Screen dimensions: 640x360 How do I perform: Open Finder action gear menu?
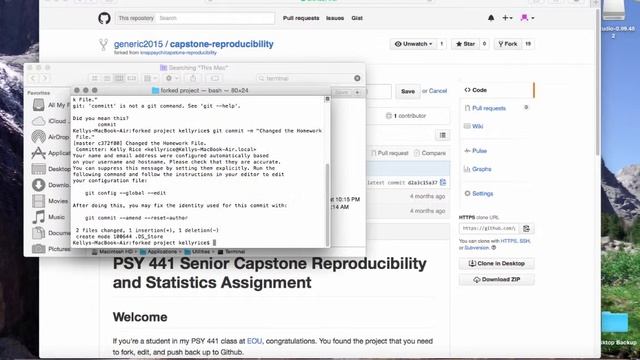pyautogui.click(x=171, y=78)
